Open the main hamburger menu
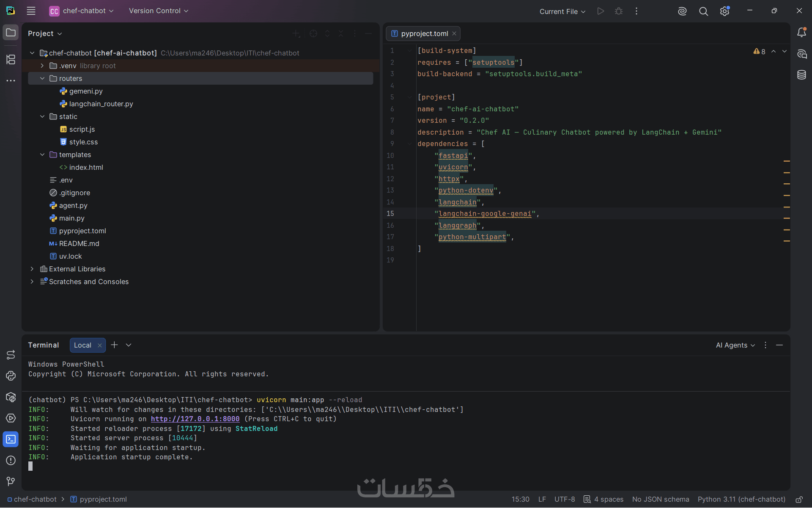Viewport: 812px width, 508px height. coord(31,11)
